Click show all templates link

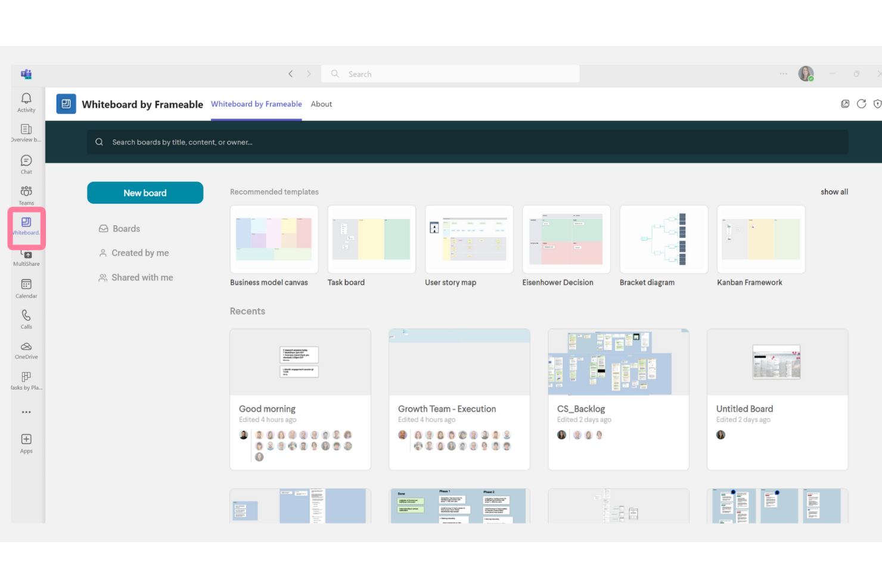834,192
